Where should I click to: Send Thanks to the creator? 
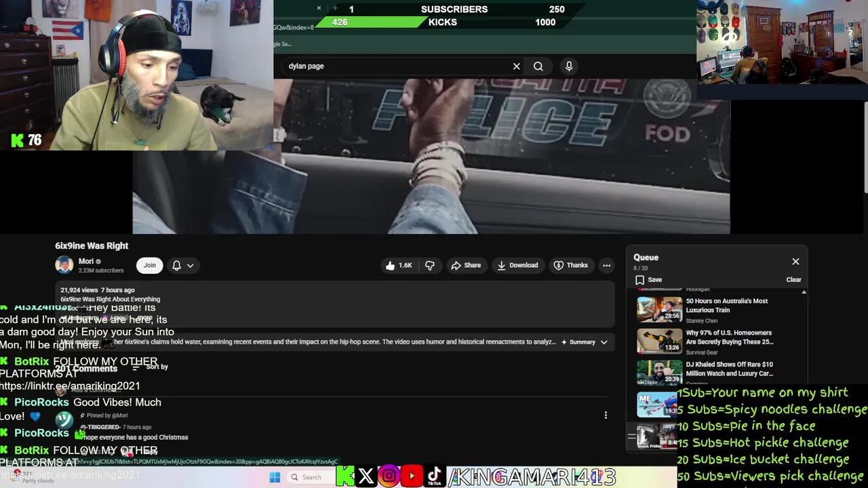571,266
